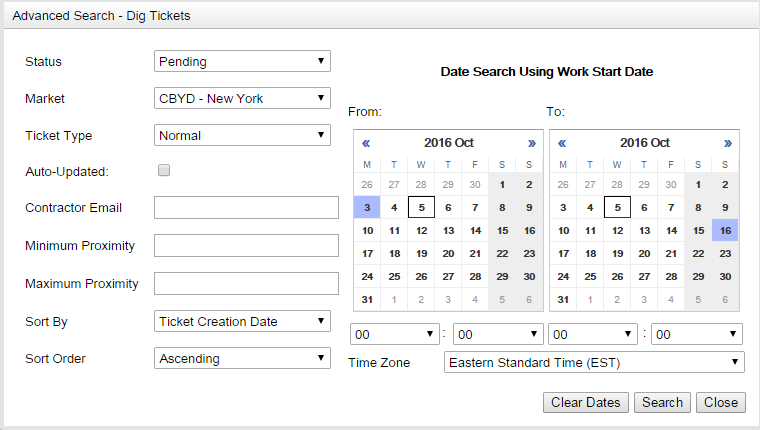Go to next month in From calendar
The image size is (760, 430).
coord(531,143)
